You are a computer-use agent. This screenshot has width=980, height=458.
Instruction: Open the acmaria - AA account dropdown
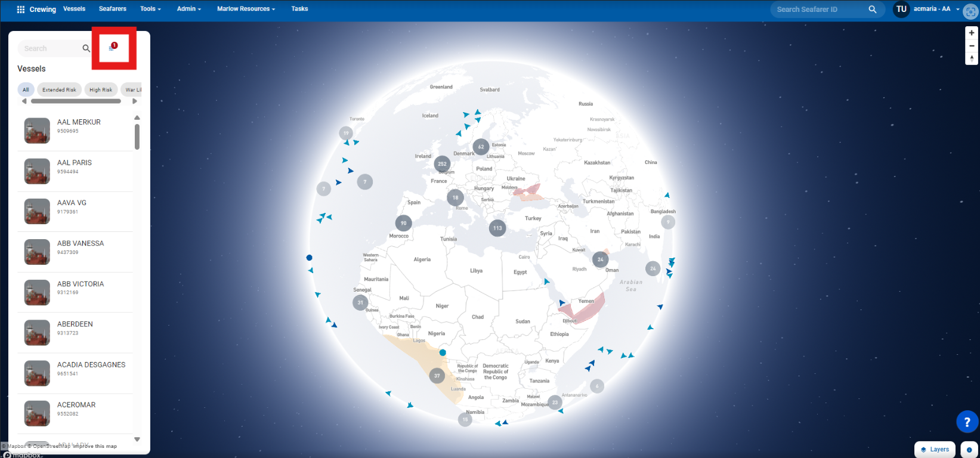(x=936, y=9)
